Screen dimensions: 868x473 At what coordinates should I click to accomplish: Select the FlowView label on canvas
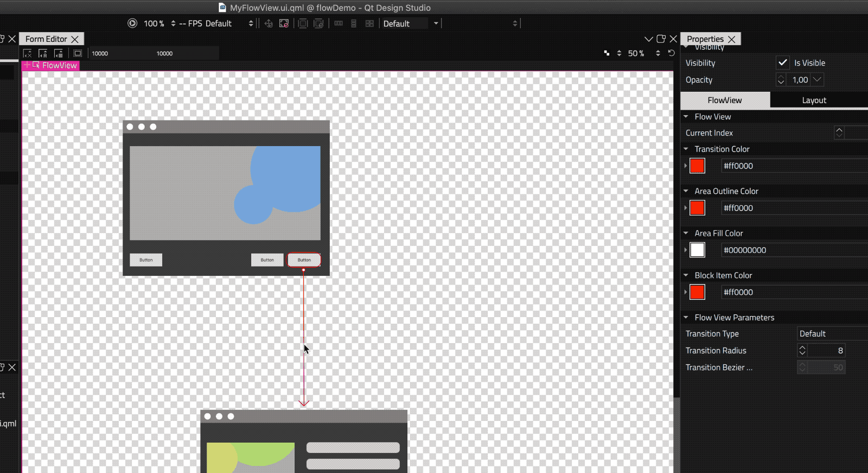(59, 65)
